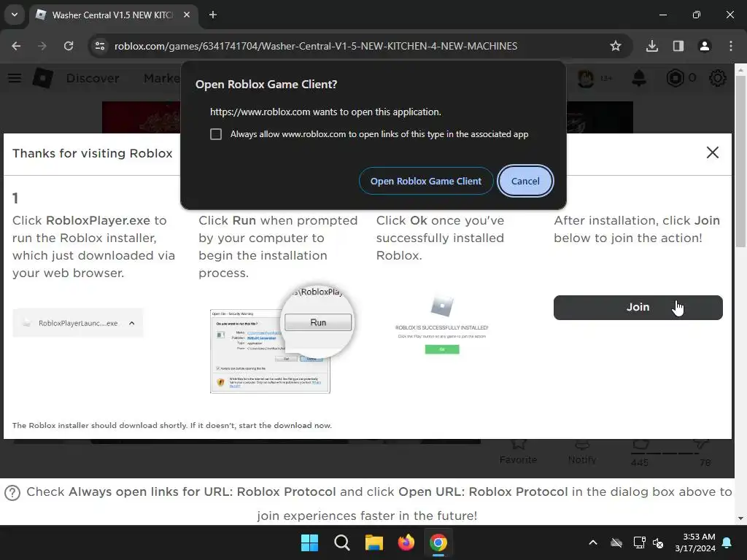Click the Run dialog illustration thumbnail

point(281,341)
